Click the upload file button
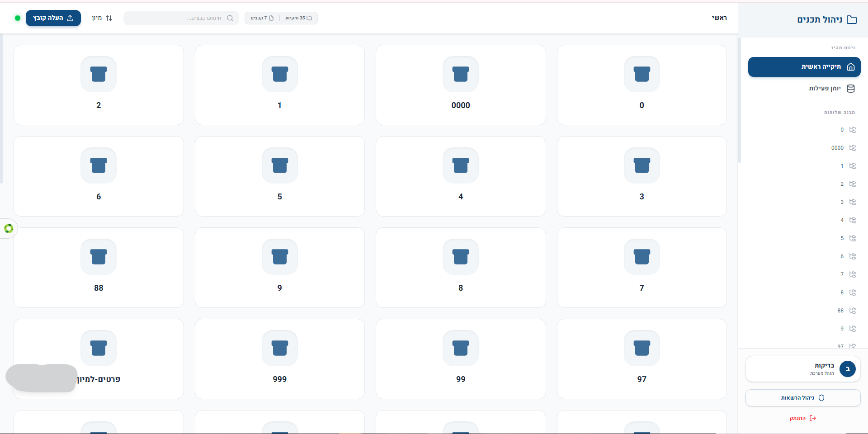Image resolution: width=868 pixels, height=434 pixels. pos(53,18)
